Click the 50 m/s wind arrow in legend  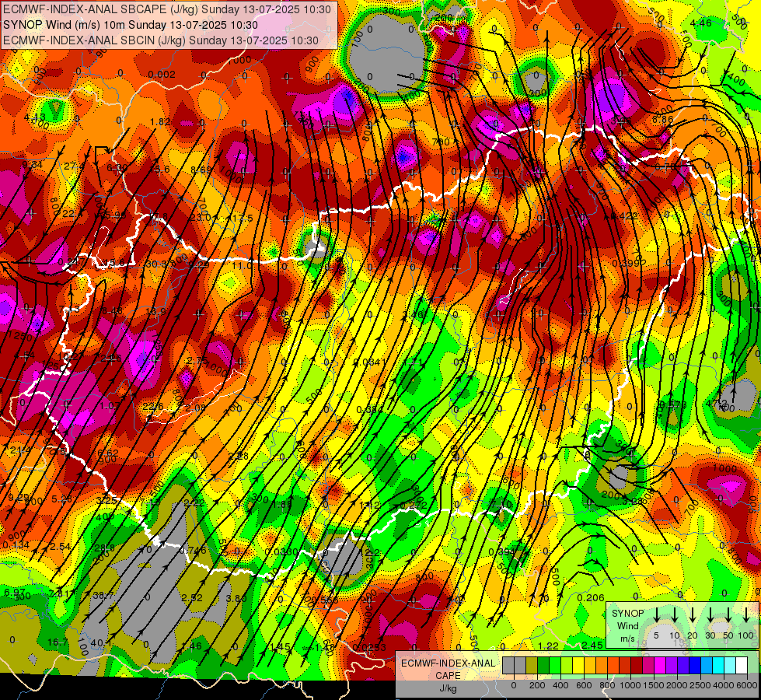[x=728, y=615]
